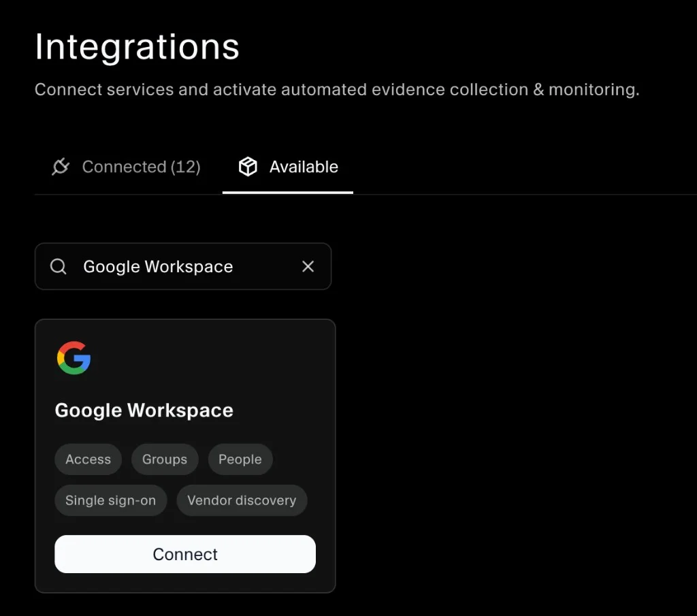
Task: Select the Available tab
Action: 288,167
